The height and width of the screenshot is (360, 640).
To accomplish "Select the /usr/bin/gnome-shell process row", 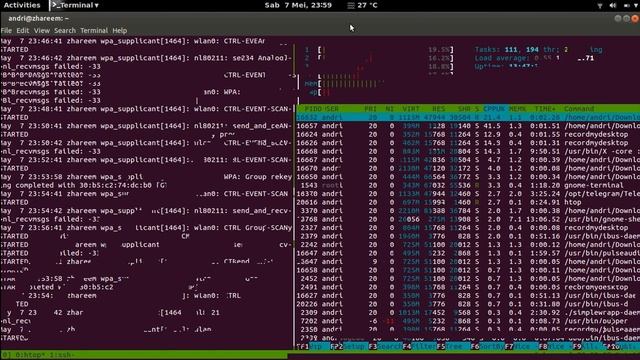I will point(468,219).
